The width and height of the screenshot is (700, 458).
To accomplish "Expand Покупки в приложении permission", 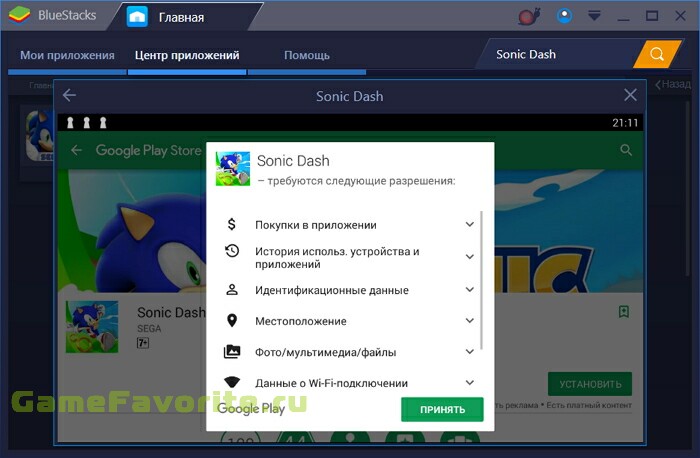I will tap(470, 225).
